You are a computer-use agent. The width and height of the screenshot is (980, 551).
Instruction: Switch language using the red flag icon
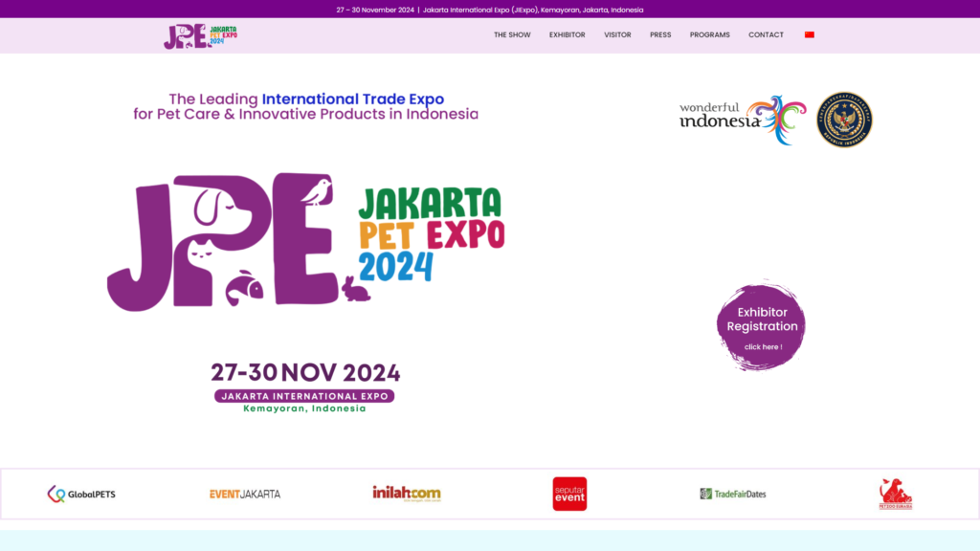pyautogui.click(x=810, y=35)
